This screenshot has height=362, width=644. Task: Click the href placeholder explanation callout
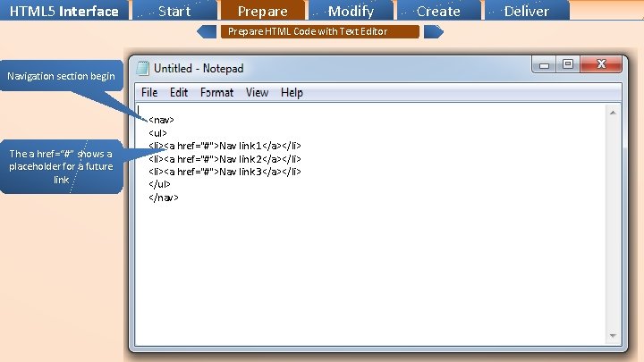61,166
